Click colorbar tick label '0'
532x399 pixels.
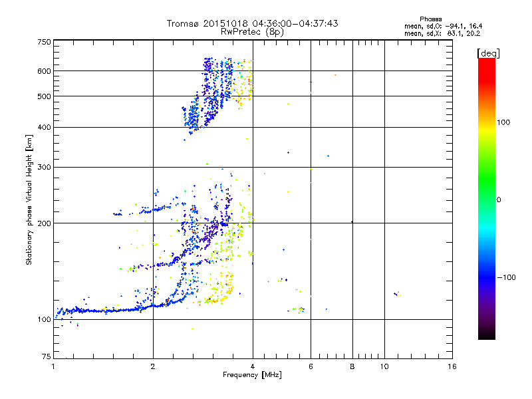click(498, 200)
